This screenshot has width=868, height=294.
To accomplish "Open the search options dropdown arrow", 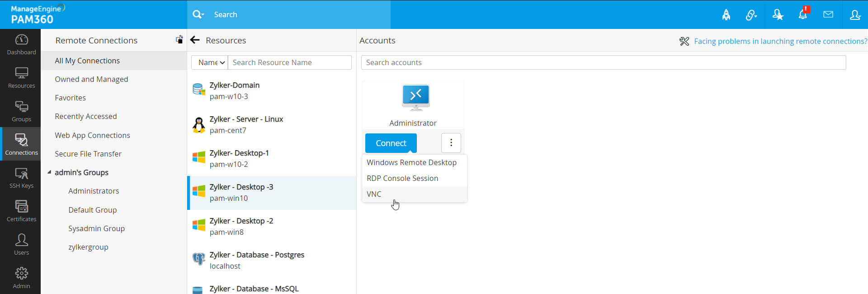I will (x=198, y=14).
